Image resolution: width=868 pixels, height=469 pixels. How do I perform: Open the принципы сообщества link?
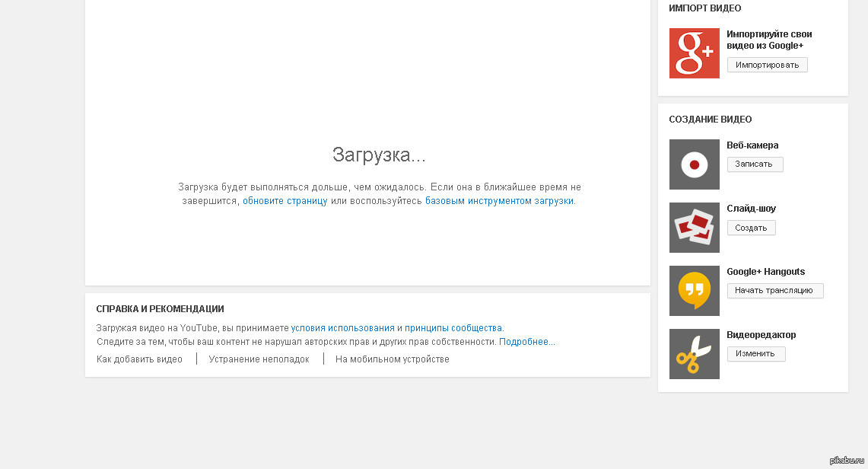[x=453, y=328]
